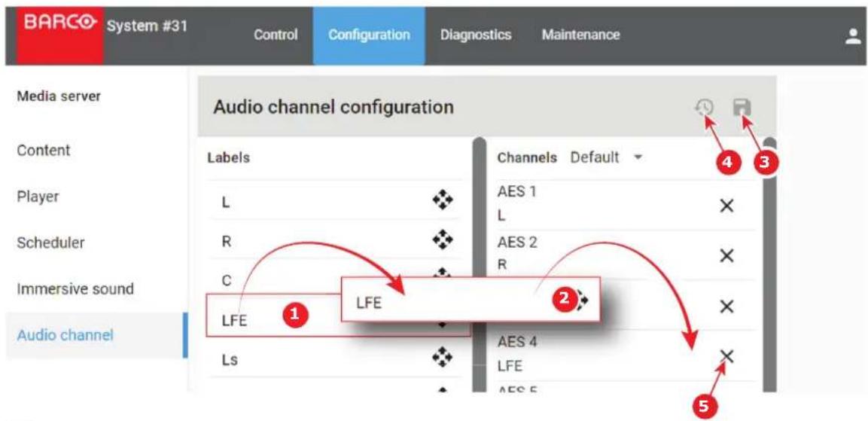
Task: Select Scheduler in the sidebar
Action: [x=50, y=243]
